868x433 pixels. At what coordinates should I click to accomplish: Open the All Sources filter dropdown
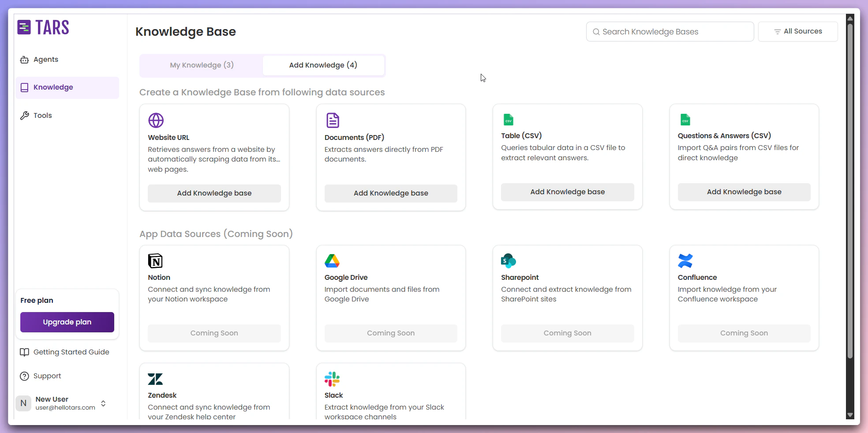[x=798, y=31]
